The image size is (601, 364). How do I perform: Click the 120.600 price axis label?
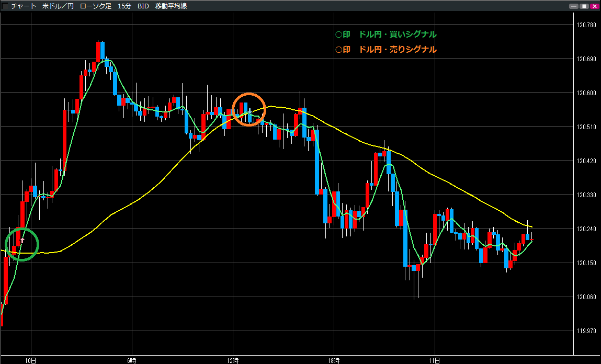(586, 93)
